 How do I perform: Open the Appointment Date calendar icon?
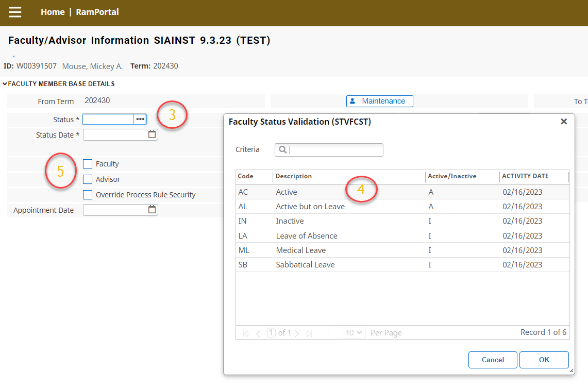coord(152,210)
